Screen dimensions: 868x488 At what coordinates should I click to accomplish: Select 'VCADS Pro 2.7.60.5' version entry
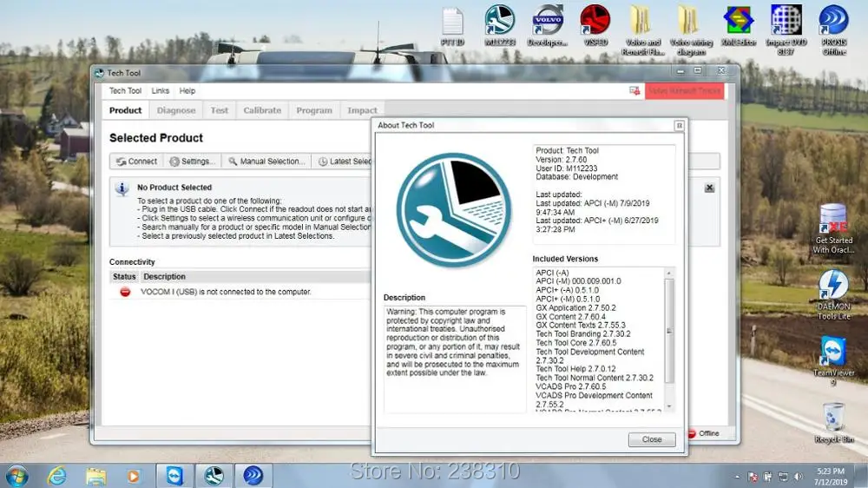tap(571, 386)
